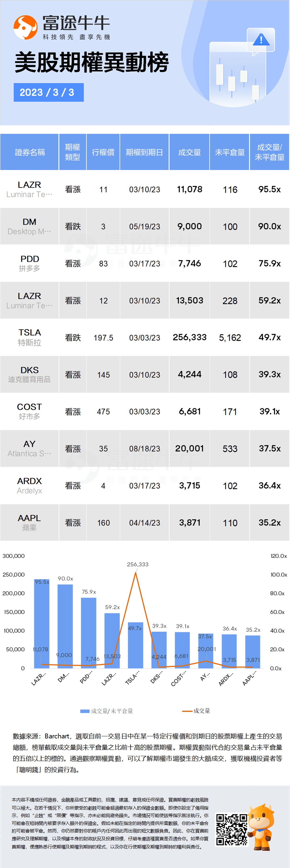This screenshot has height=868, width=290.
Task: Open the TSLA 特斯拉 row
Action: 145,337
